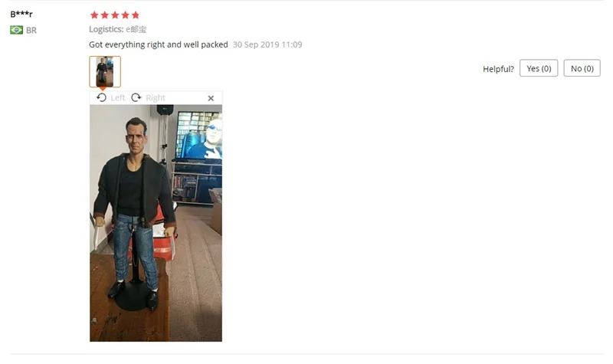Close the enlarged review photo viewer

(211, 98)
